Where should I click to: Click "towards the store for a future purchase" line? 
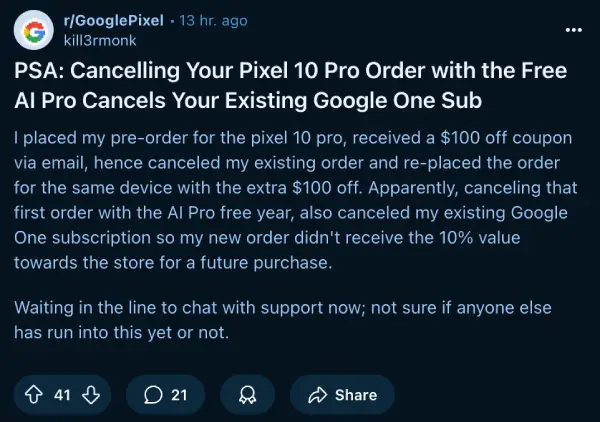(173, 262)
